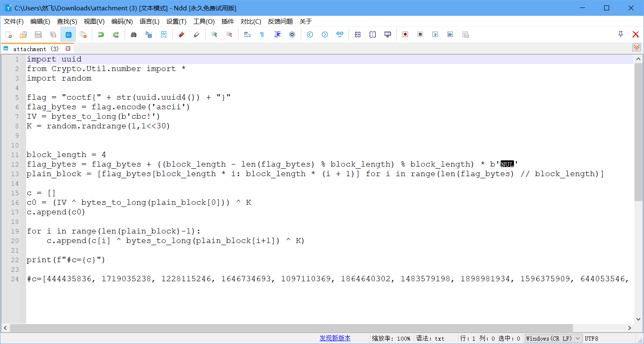Click the vertical scrollbar down arrow
Viewport: 644px width, 344px height.
coord(639,319)
